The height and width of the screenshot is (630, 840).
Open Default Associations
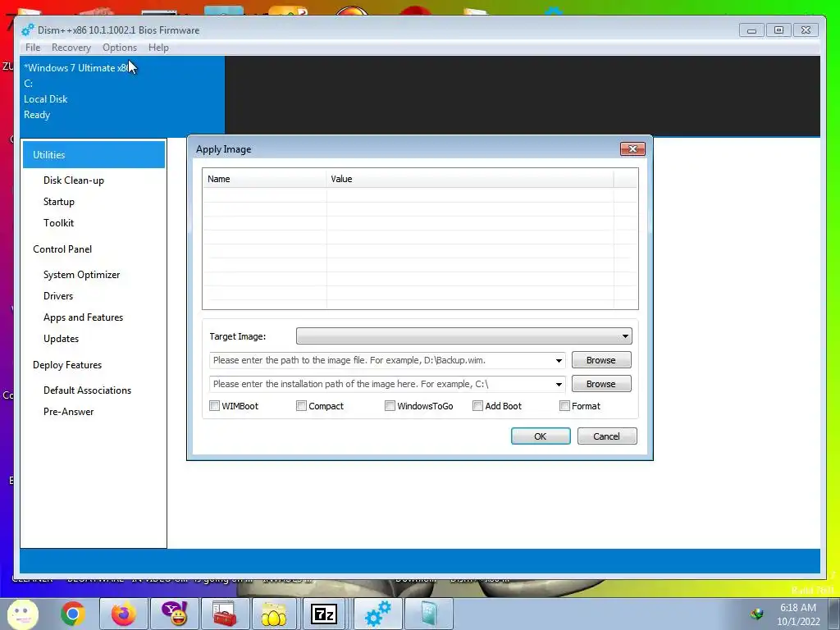pyautogui.click(x=87, y=390)
